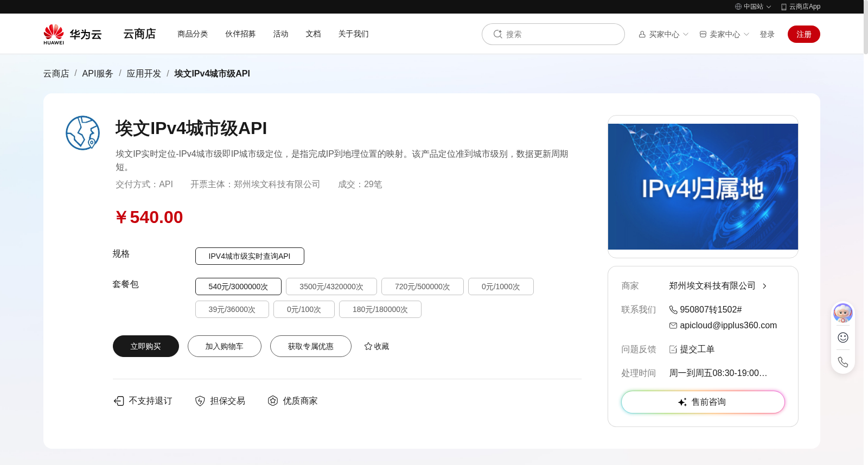Screen dimensions: 868x465
Task: Click the seller center shop icon
Action: (x=703, y=34)
